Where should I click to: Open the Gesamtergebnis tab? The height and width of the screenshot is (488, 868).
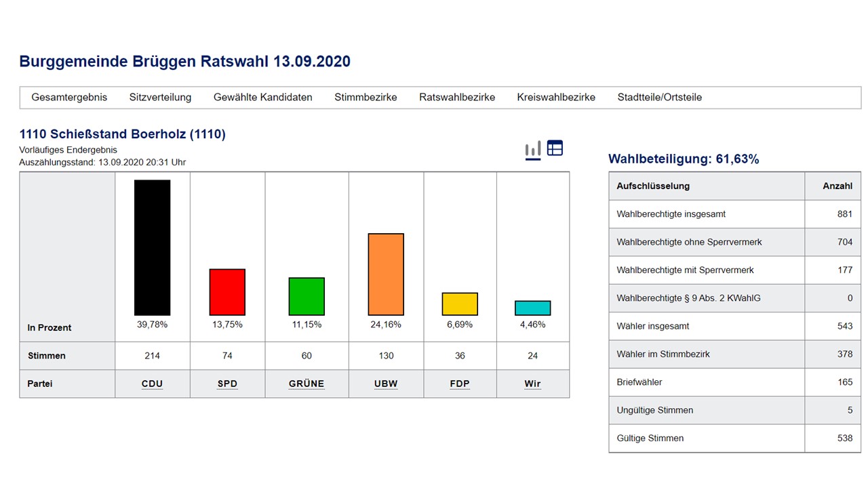[69, 97]
